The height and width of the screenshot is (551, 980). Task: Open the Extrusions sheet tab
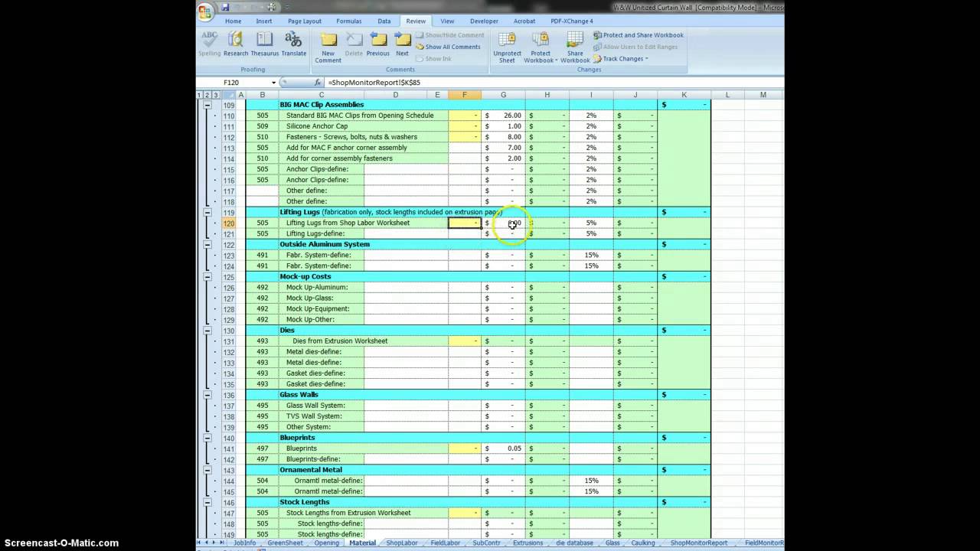point(528,543)
